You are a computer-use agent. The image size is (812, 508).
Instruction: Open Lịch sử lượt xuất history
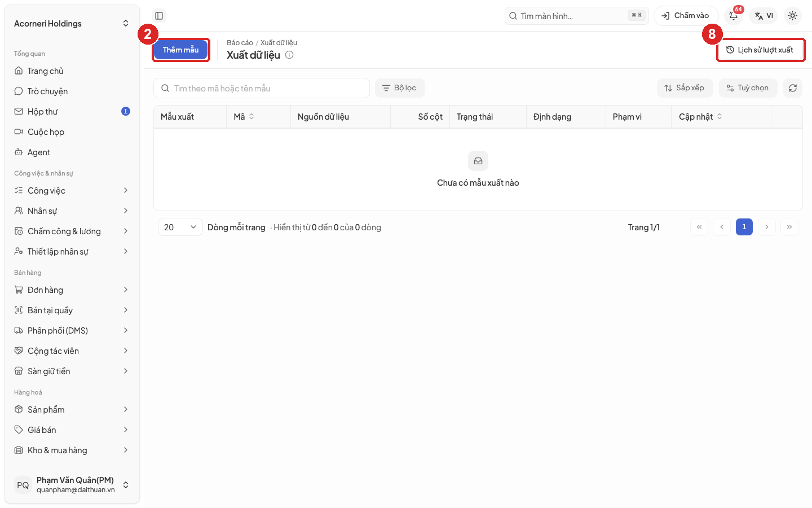[761, 50]
